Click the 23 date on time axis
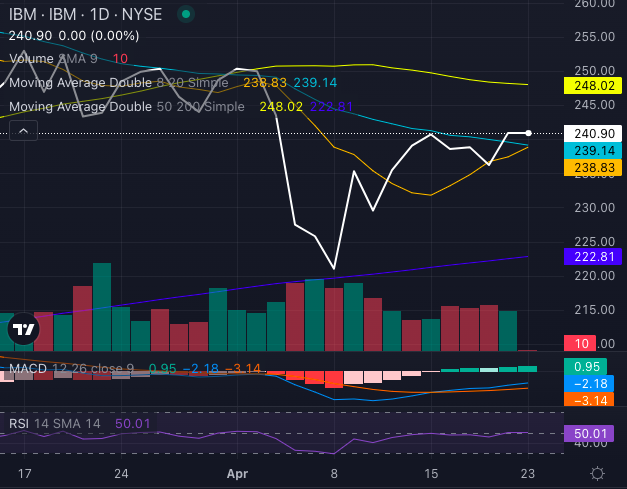The width and height of the screenshot is (627, 489). (x=528, y=473)
